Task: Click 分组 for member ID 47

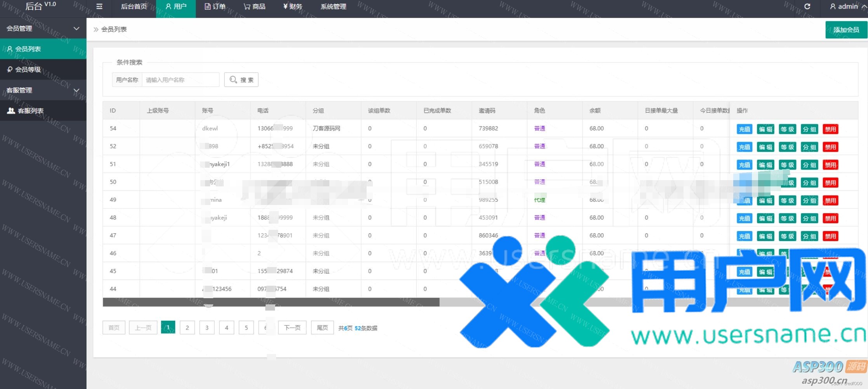Action: tap(810, 236)
